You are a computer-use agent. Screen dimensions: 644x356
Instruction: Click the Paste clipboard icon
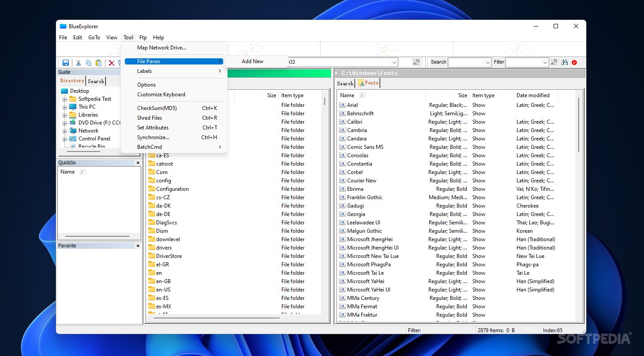[x=99, y=63]
